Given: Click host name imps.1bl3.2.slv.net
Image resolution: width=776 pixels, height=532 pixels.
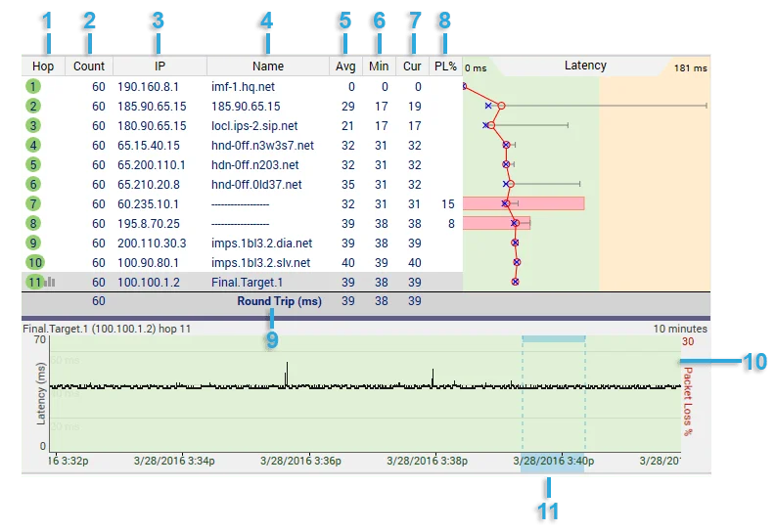Looking at the screenshot, I should pos(261,262).
